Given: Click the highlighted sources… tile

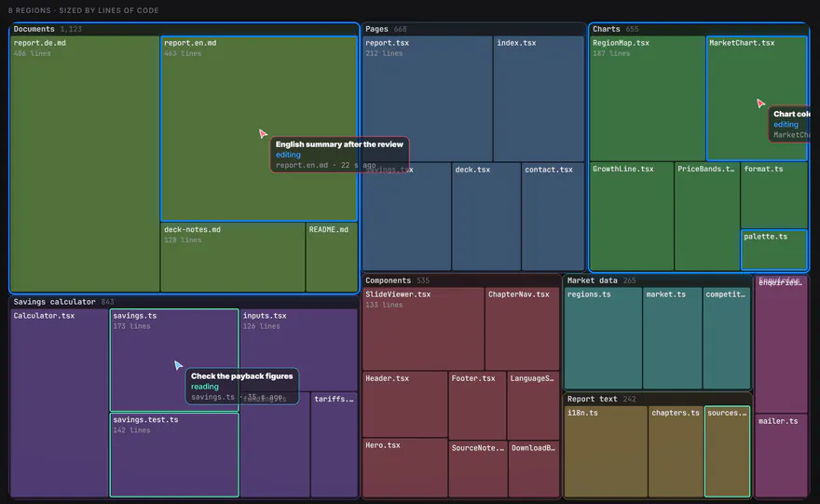Looking at the screenshot, I should [728, 451].
